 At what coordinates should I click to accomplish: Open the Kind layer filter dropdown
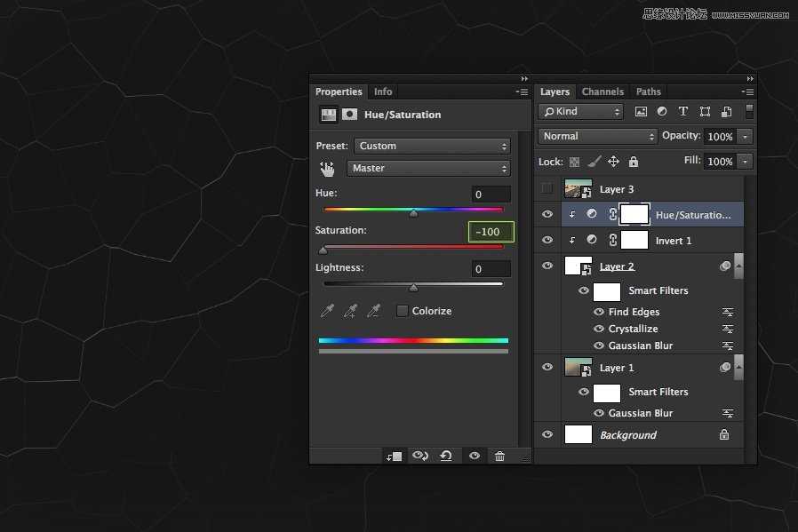(x=580, y=111)
